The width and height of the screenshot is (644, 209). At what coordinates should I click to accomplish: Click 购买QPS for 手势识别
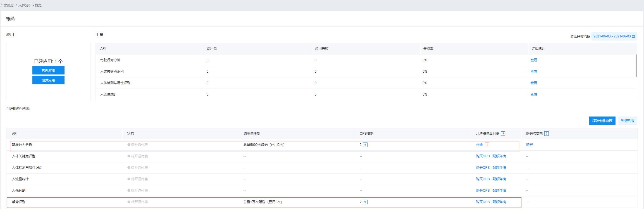click(483, 202)
